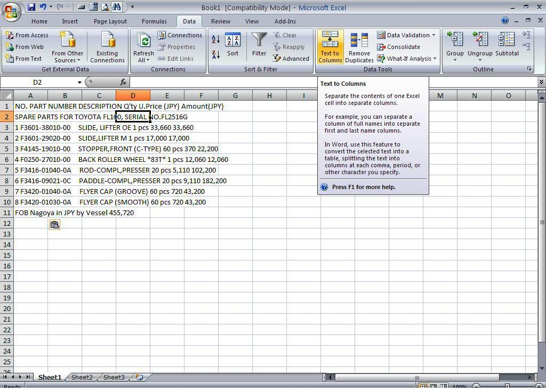546x392 pixels.
Task: Open workbook Connections
Action: (x=180, y=35)
